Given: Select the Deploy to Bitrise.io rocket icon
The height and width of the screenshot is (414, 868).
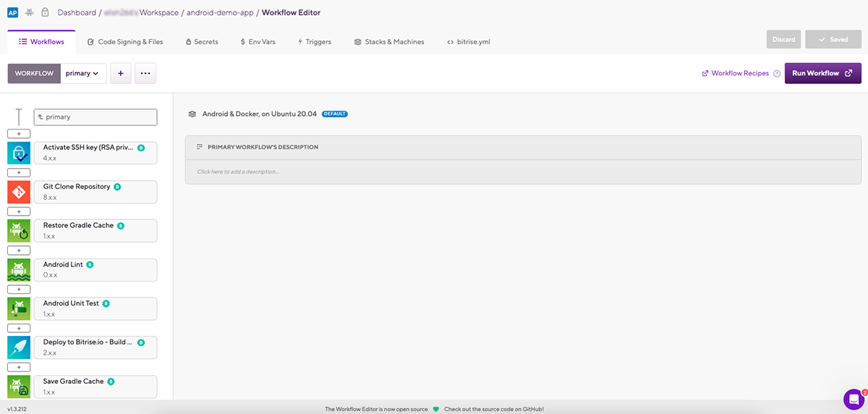Looking at the screenshot, I should [19, 347].
